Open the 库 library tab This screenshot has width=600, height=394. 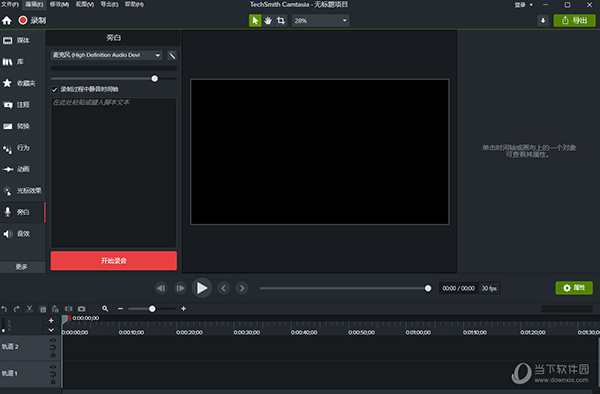pos(22,62)
